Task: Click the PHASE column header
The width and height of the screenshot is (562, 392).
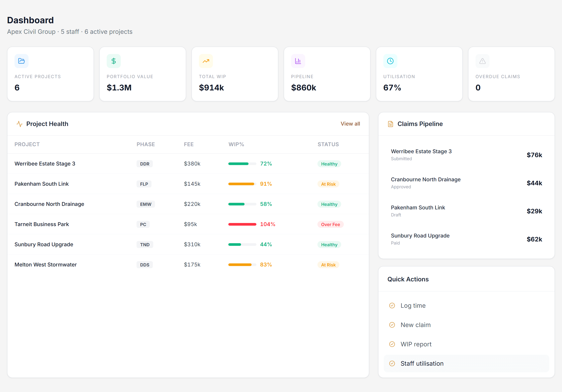Action: point(146,144)
